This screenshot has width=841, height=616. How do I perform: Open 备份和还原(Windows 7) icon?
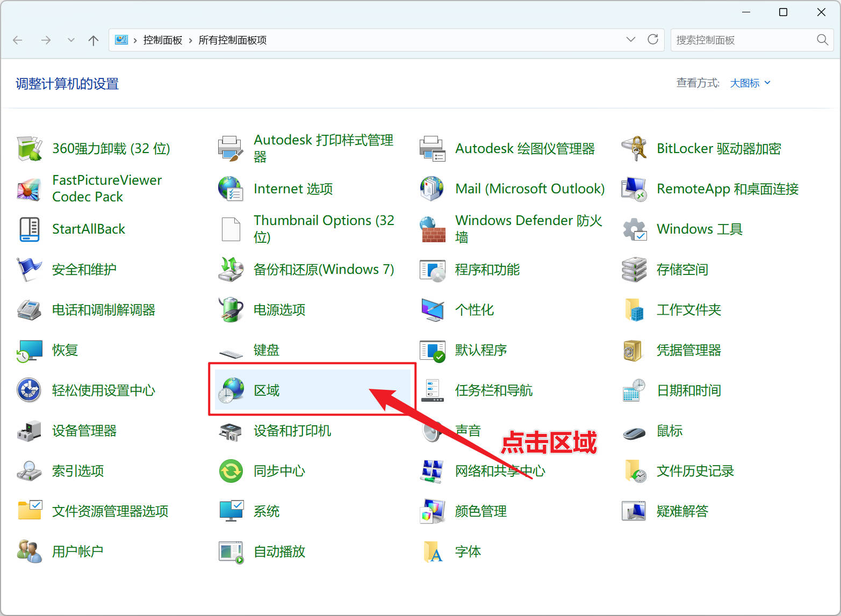coord(231,270)
